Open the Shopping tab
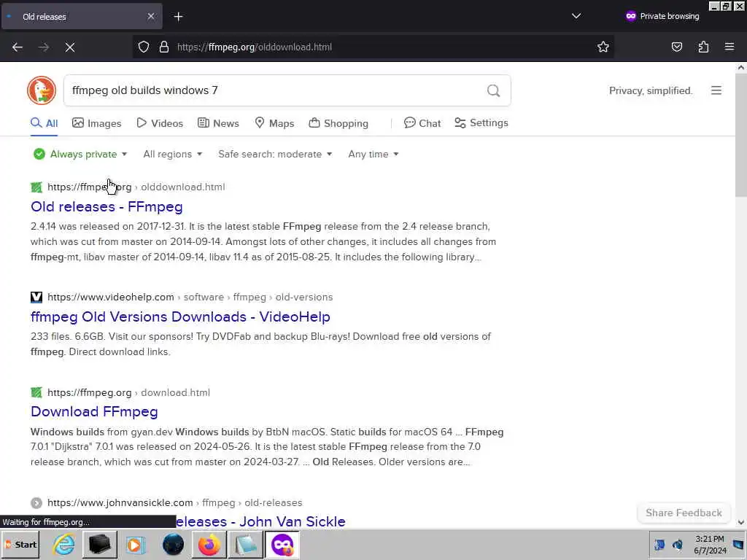 tap(338, 123)
